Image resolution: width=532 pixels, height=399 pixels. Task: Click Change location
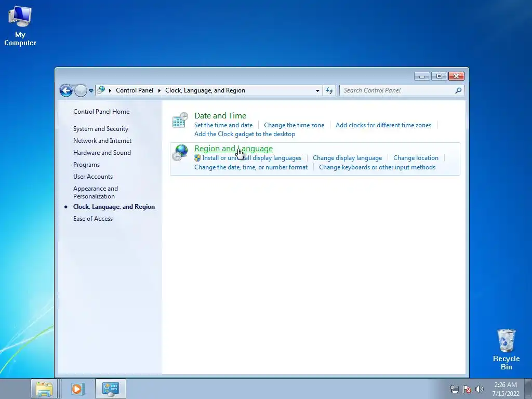click(416, 158)
